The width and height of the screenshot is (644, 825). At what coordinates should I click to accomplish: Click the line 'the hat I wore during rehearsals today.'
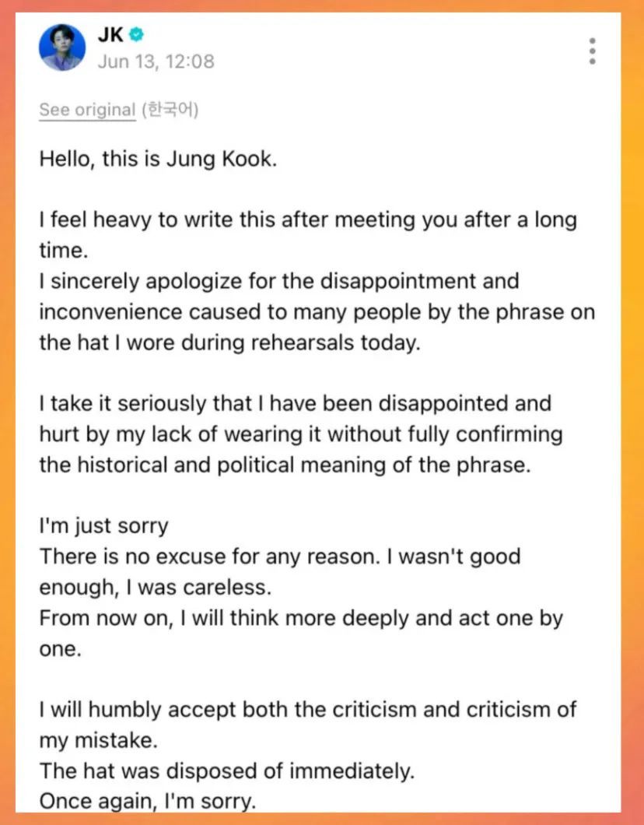[229, 342]
